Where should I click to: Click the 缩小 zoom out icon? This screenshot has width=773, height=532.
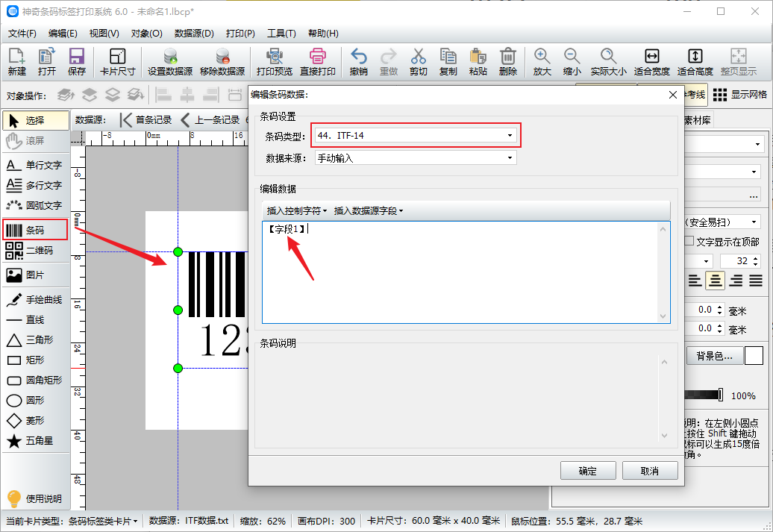point(572,62)
